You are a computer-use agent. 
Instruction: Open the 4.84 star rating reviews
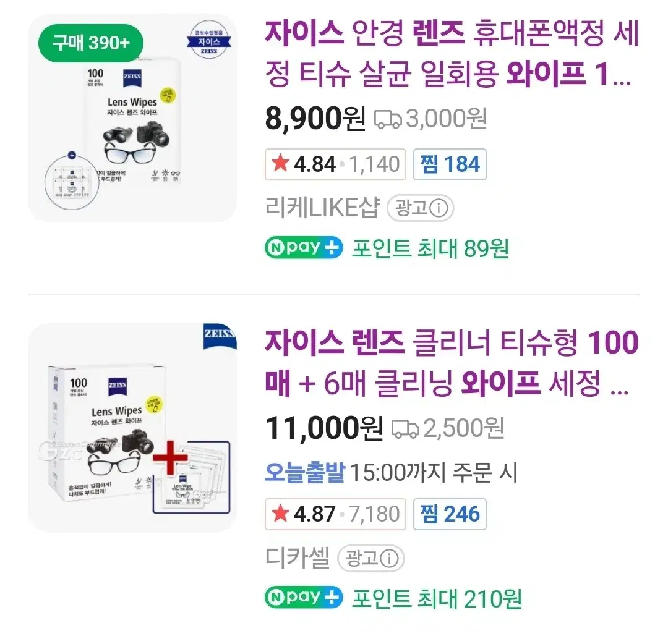tap(335, 164)
